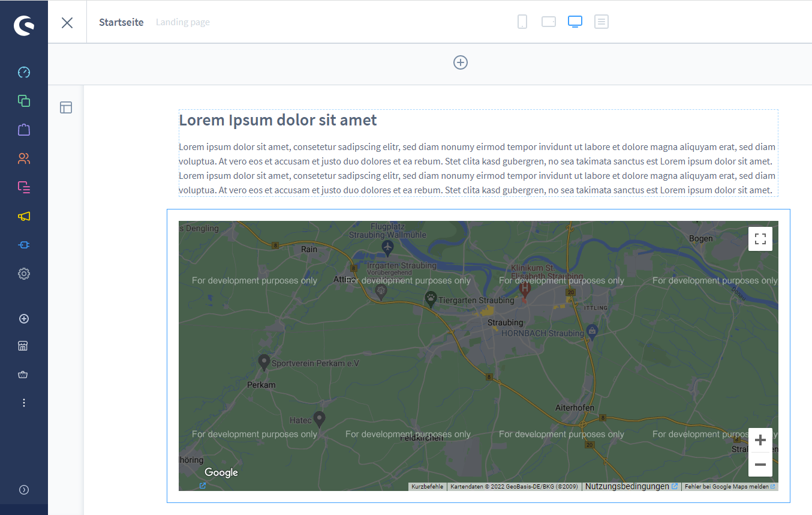Click the Hatec map marker
The width and height of the screenshot is (812, 515).
(320, 419)
